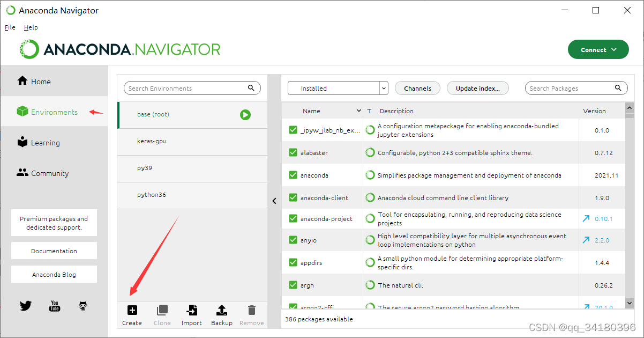Click the Community people icon

coord(23,173)
